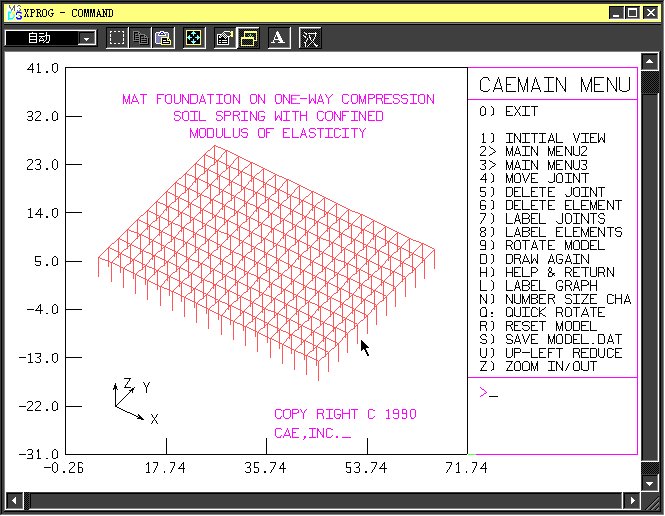665x516 pixels.
Task: Click the X-axis label '17.74'
Action: click(165, 468)
